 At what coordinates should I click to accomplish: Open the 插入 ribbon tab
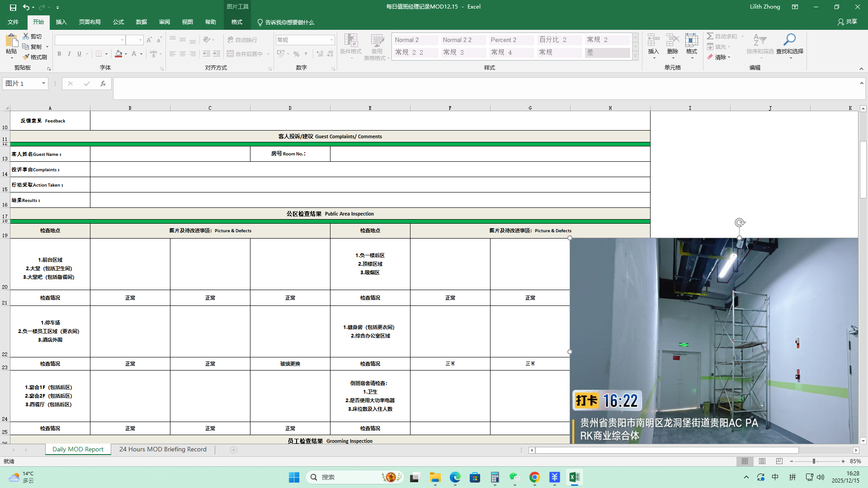(61, 22)
